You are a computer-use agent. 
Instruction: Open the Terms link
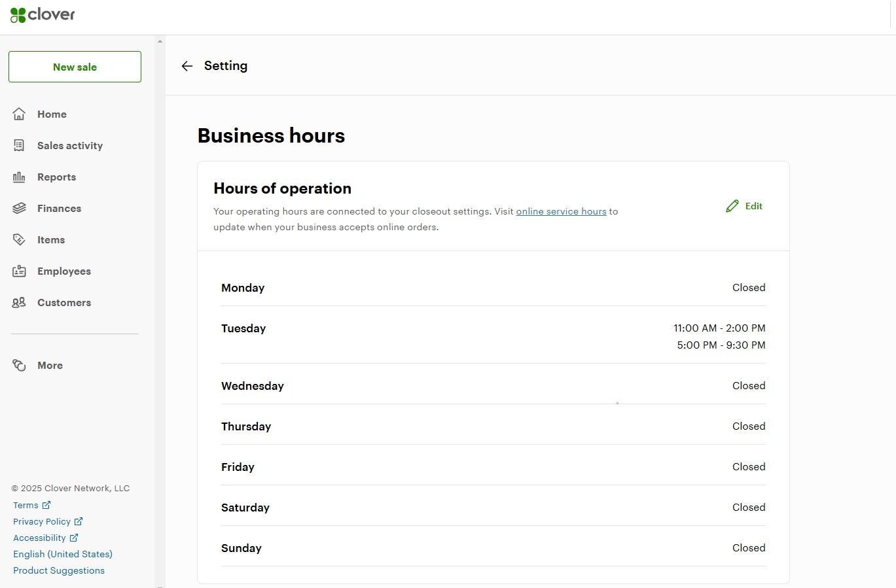(x=26, y=505)
